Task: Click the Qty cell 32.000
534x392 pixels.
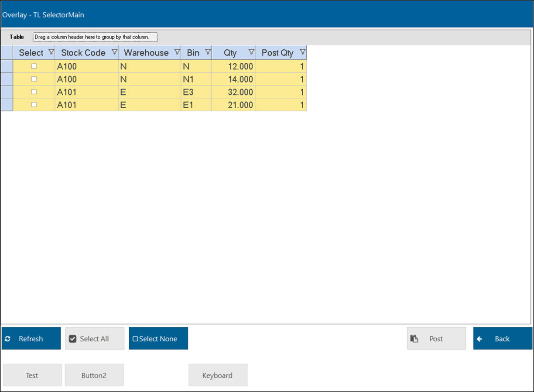Action: (233, 92)
